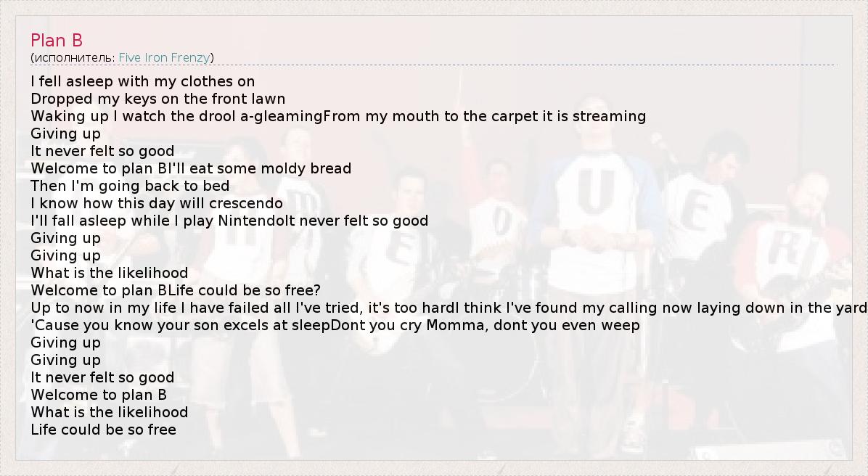Select the 'Dropped my keys on the front lawn' line

point(158,99)
